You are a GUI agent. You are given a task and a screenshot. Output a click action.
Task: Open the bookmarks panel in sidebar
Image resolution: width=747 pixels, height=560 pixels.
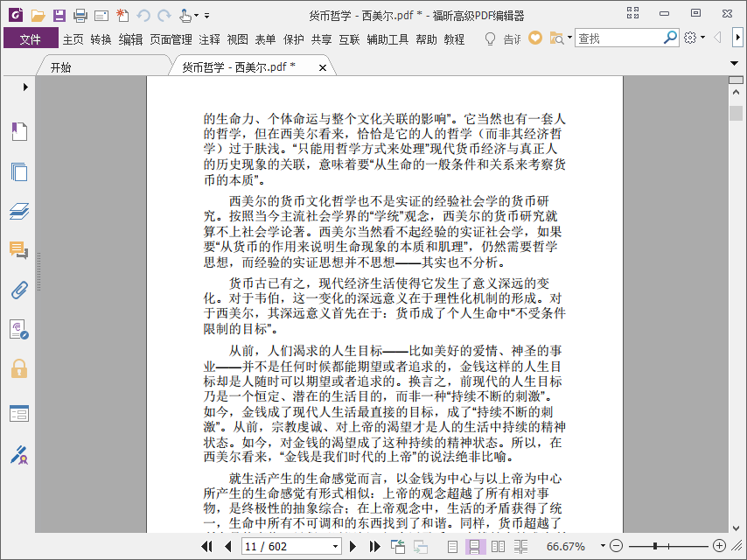pyautogui.click(x=19, y=131)
